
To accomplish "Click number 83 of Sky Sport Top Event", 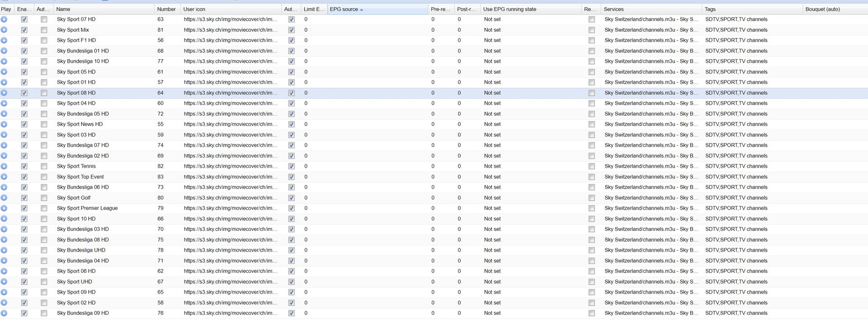I will (x=160, y=177).
